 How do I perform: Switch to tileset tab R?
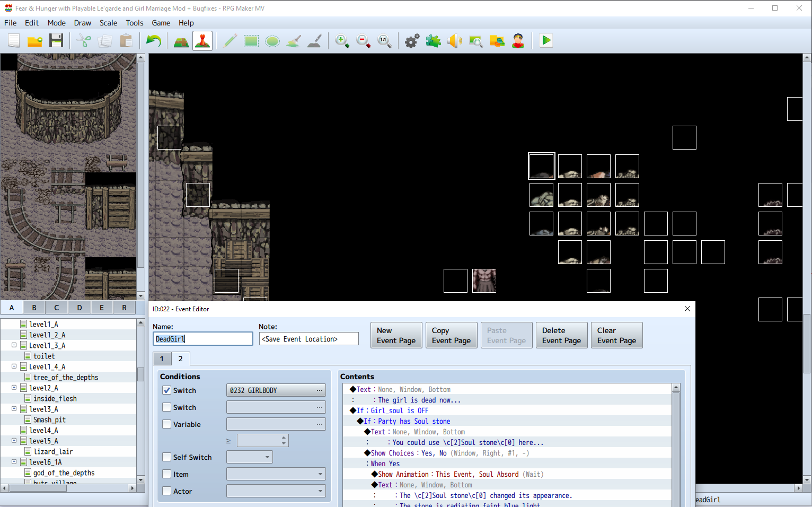pyautogui.click(x=125, y=308)
